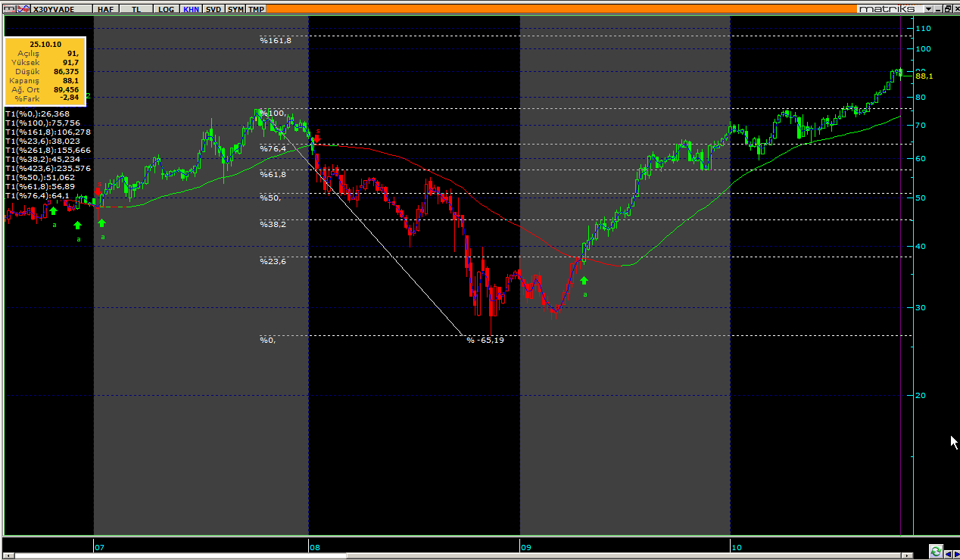The height and width of the screenshot is (560, 960).
Task: Click the 09 year marker on time axis
Action: click(x=525, y=546)
